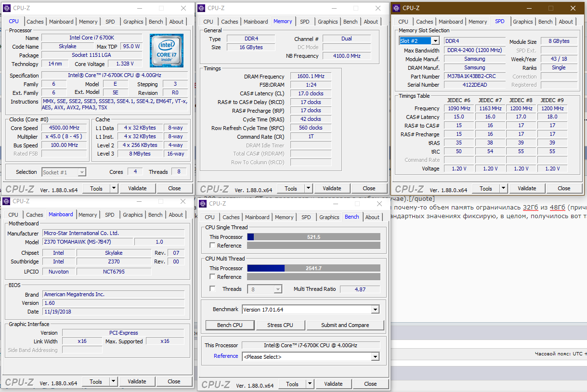Click the CPU-Z title icon in CPU window
This screenshot has height=392, width=587.
(x=7, y=8)
